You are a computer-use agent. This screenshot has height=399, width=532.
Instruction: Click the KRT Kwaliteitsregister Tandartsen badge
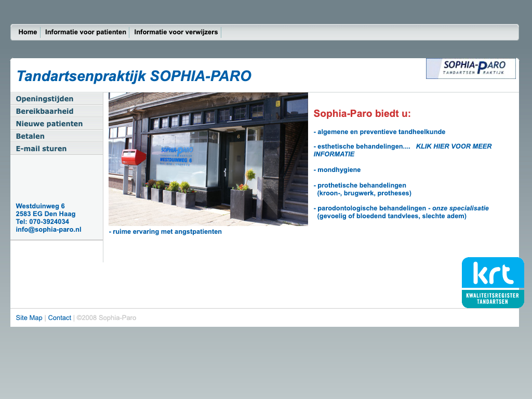[x=493, y=283]
